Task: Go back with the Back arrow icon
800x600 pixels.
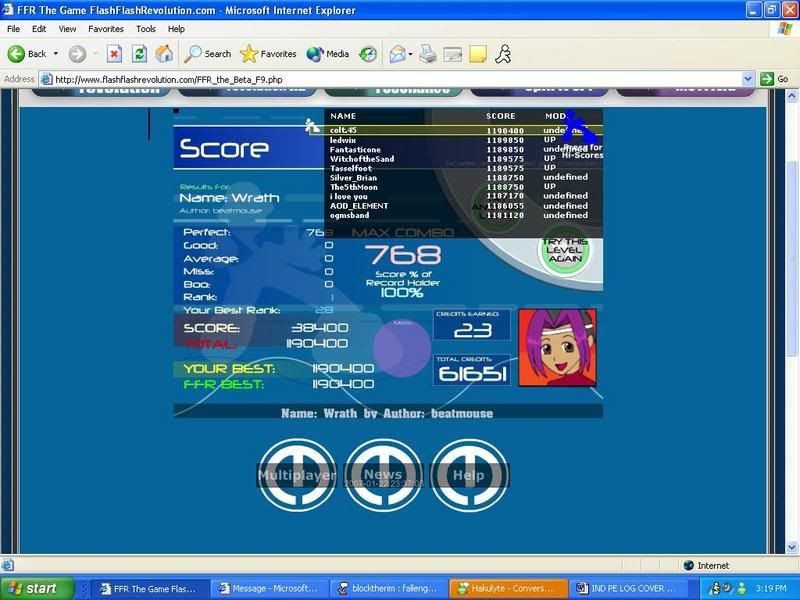Action: click(16, 54)
